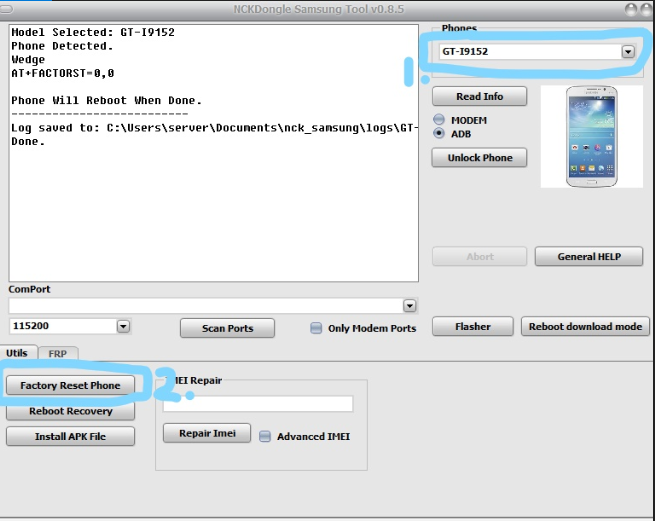The width and height of the screenshot is (655, 521).
Task: Click the log output text area
Action: coord(213,153)
